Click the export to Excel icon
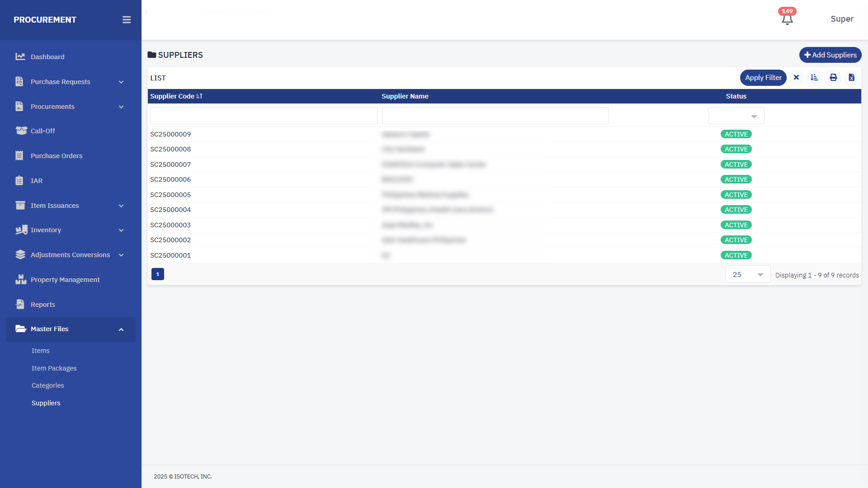This screenshot has height=488, width=868. click(851, 78)
